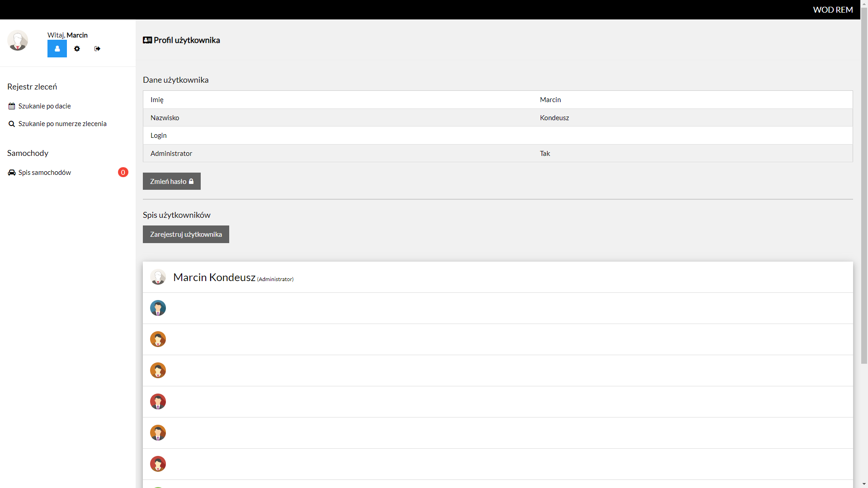
Task: Click the car icon beside Spis samochodów
Action: pos(12,173)
